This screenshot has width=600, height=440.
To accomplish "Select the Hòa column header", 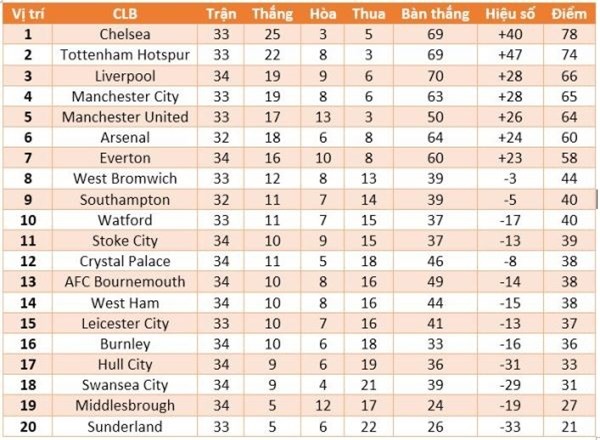I will click(323, 14).
